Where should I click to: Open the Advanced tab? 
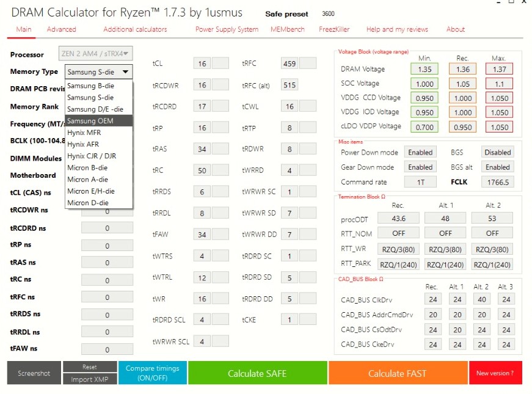pos(62,29)
